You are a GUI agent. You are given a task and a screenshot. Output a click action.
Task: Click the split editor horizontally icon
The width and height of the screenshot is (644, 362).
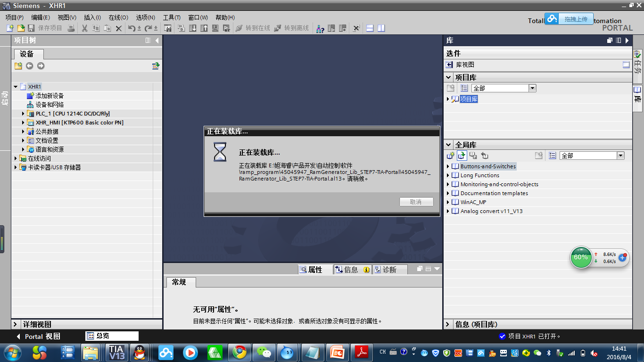coord(370,28)
